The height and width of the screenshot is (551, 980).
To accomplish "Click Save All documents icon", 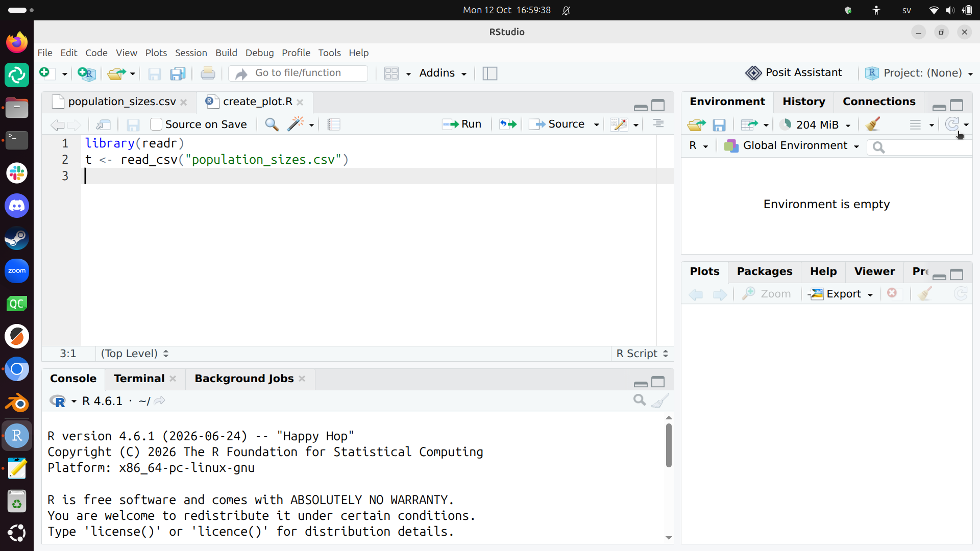I will tap(178, 73).
